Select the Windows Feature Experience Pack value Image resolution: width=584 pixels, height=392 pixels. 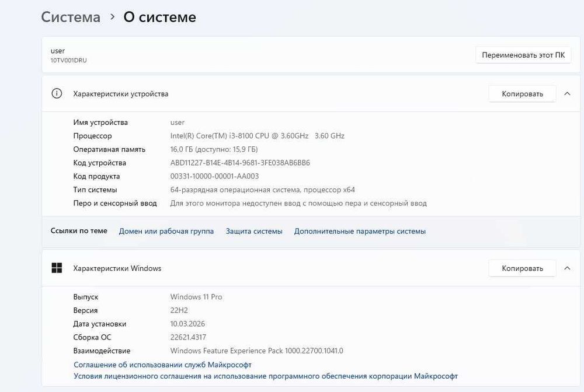pos(256,351)
